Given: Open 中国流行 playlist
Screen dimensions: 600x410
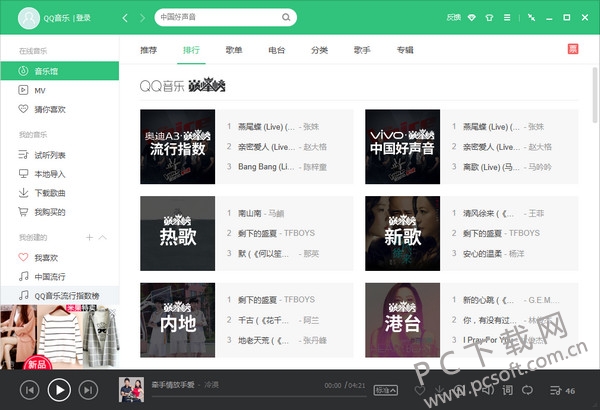Looking at the screenshot, I should click(60, 277).
